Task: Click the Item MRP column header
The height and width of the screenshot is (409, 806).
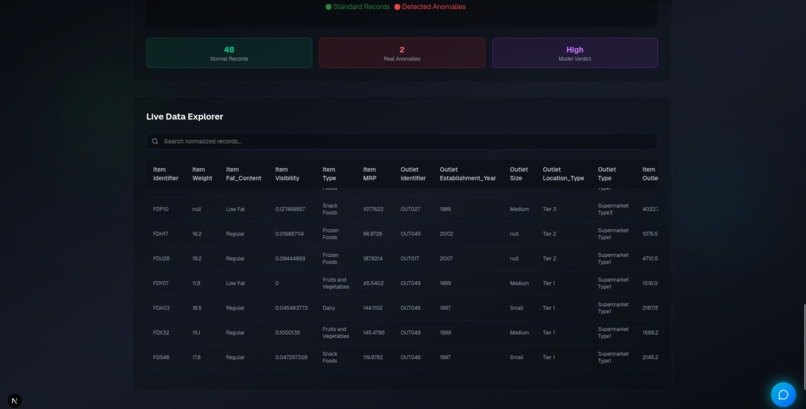Action: pyautogui.click(x=370, y=174)
